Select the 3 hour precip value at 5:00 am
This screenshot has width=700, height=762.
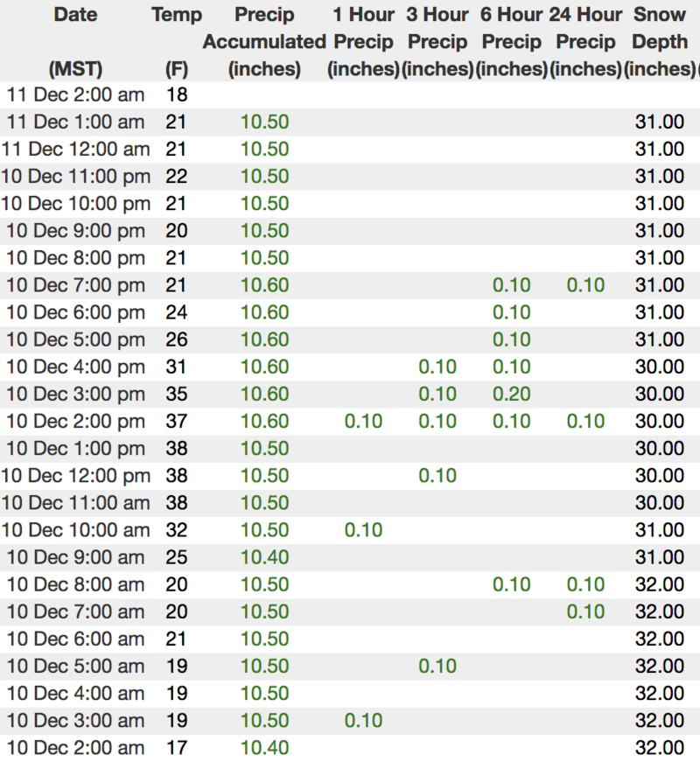tap(437, 666)
